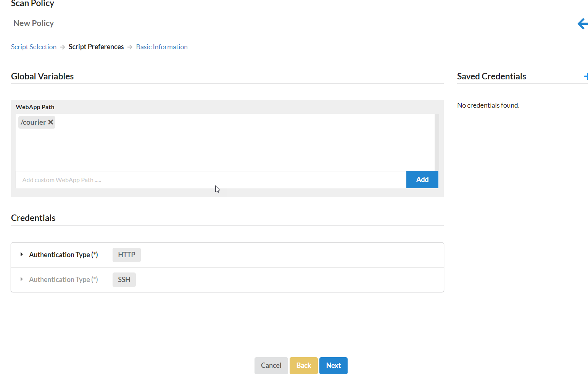Cancel the new policy creation
Viewport: 588px width, 374px height.
point(271,365)
